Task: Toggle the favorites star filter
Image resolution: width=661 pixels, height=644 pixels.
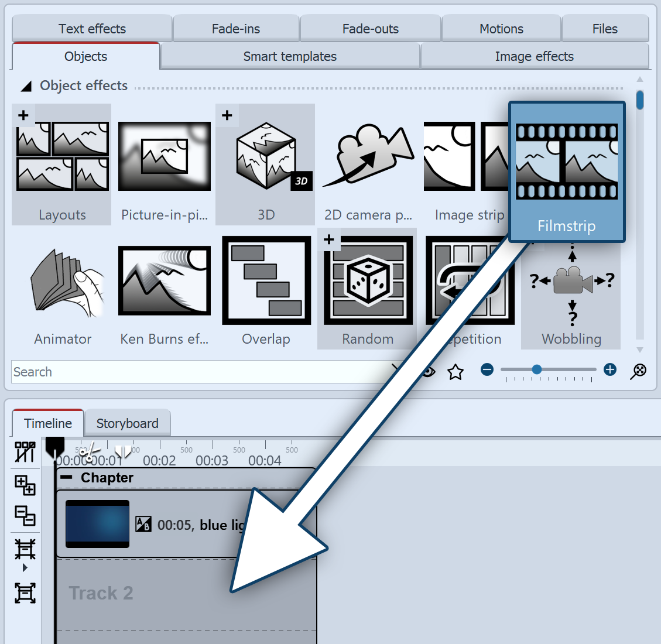Action: coord(455,371)
